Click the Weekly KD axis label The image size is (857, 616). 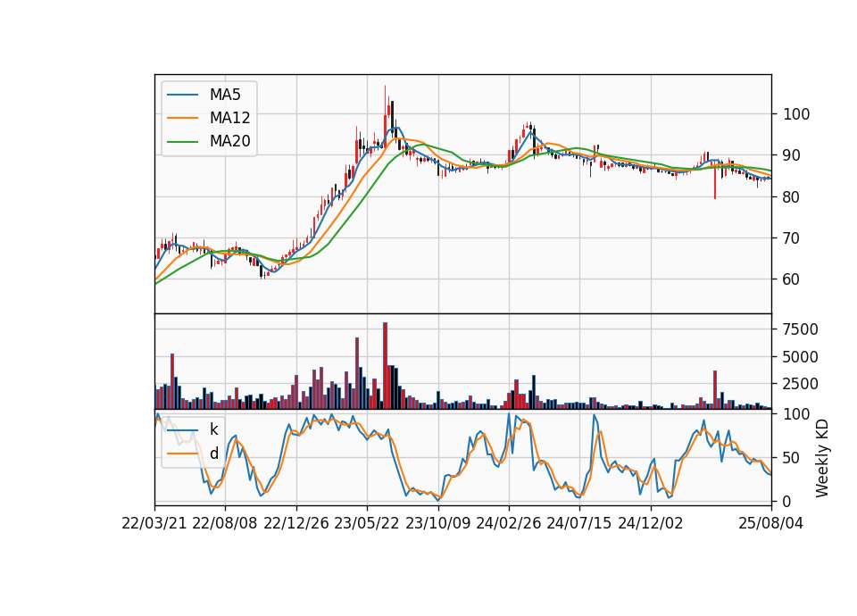pyautogui.click(x=822, y=459)
